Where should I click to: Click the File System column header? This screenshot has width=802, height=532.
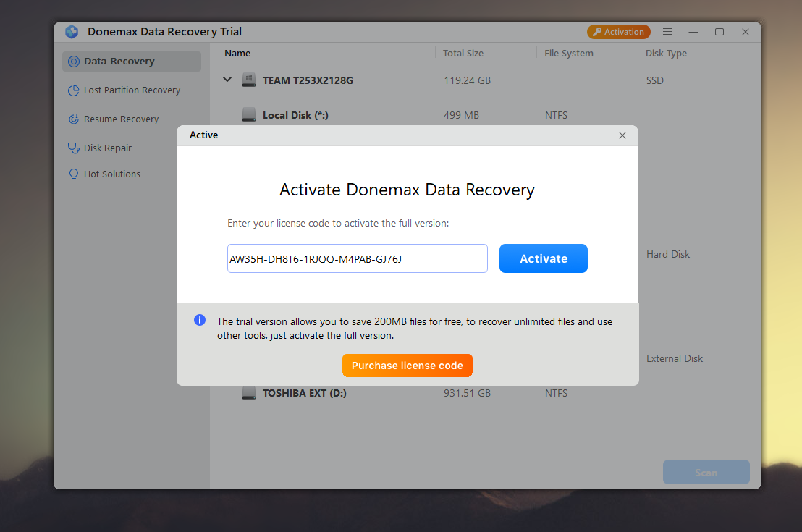569,54
